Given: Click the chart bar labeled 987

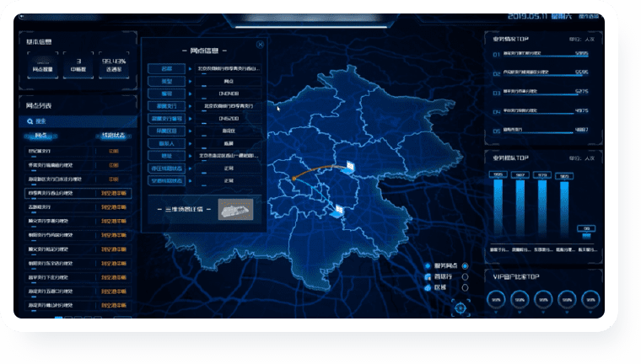Looking at the screenshot, I should coord(520,207).
